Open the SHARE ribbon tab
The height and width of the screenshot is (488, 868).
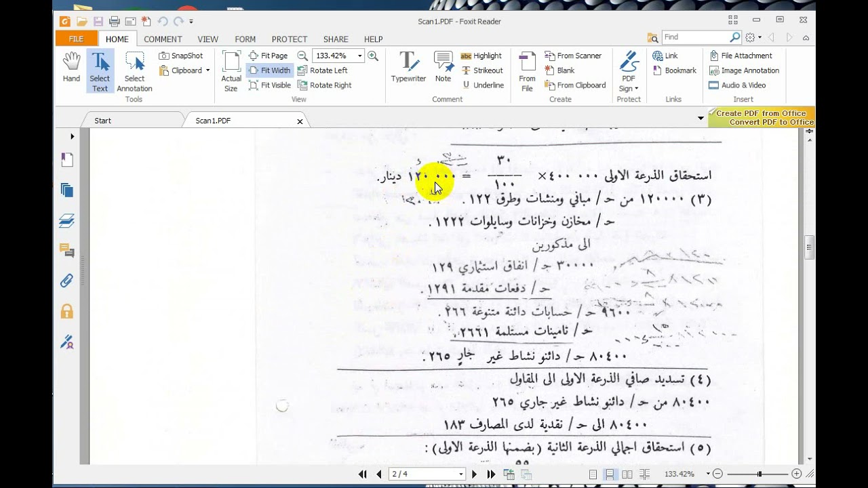coord(336,39)
